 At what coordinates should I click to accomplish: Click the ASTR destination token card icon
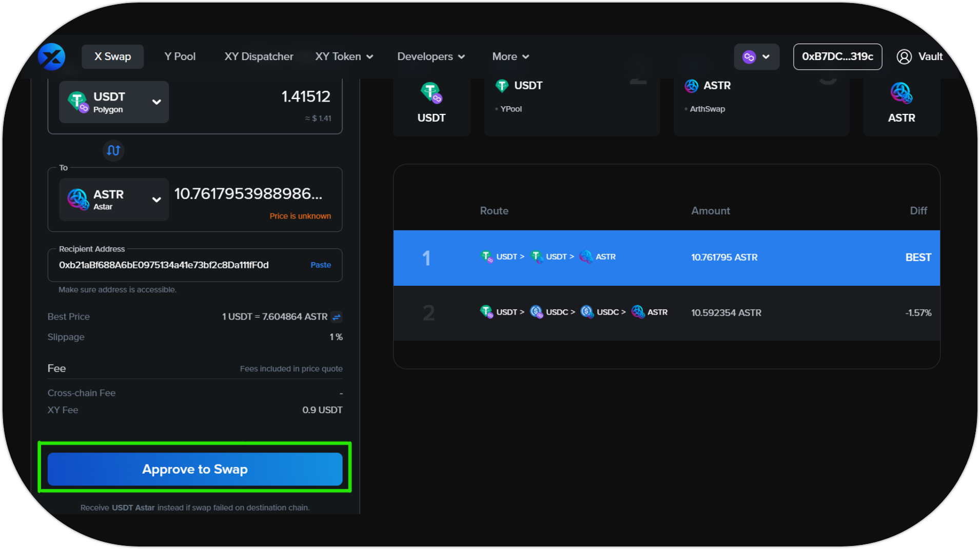[901, 93]
